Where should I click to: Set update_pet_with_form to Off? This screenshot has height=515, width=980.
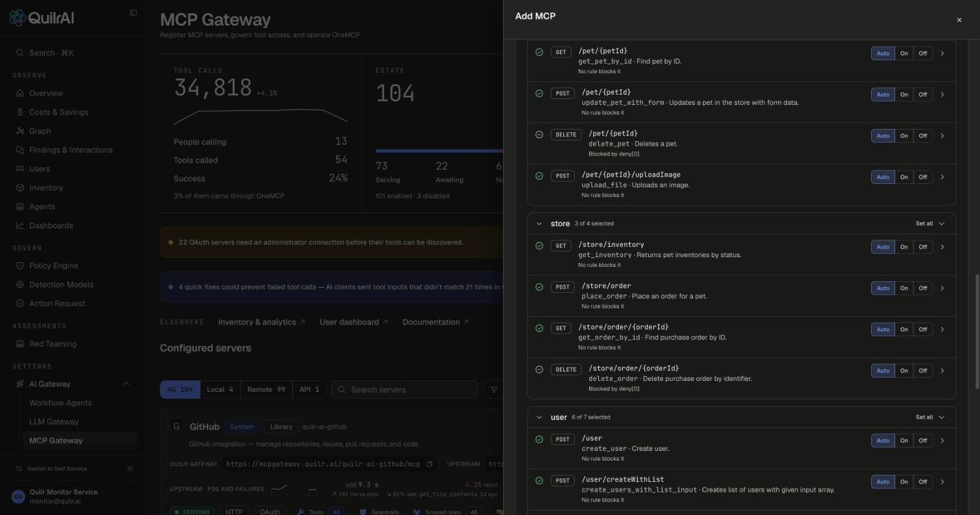click(922, 95)
